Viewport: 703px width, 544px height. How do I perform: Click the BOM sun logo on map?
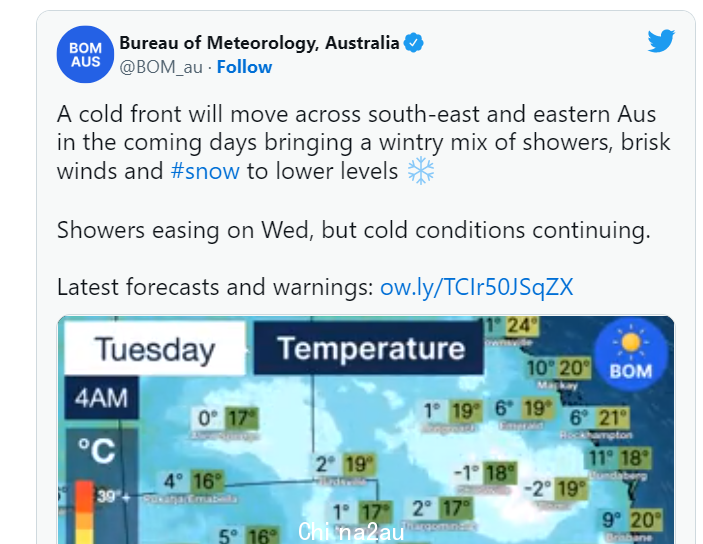(x=631, y=354)
